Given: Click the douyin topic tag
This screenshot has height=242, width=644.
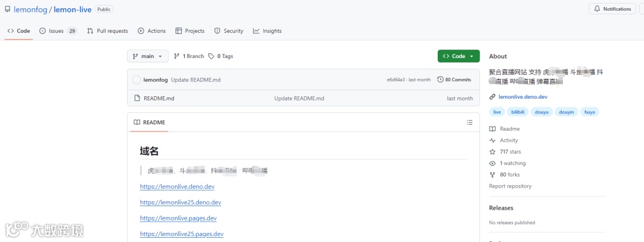Looking at the screenshot, I should click(x=566, y=112).
